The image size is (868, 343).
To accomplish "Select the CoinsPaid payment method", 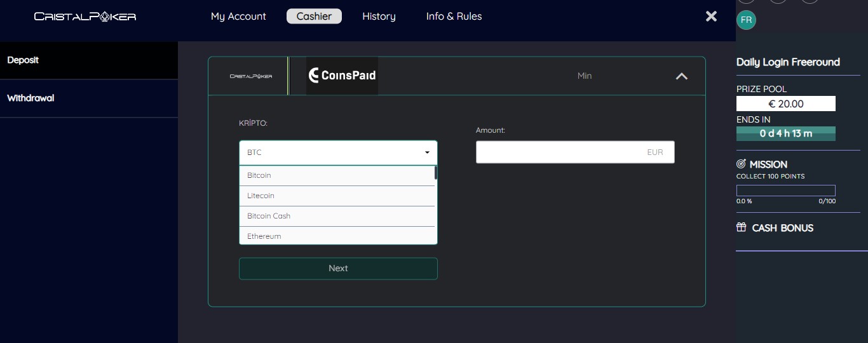I will (x=342, y=76).
